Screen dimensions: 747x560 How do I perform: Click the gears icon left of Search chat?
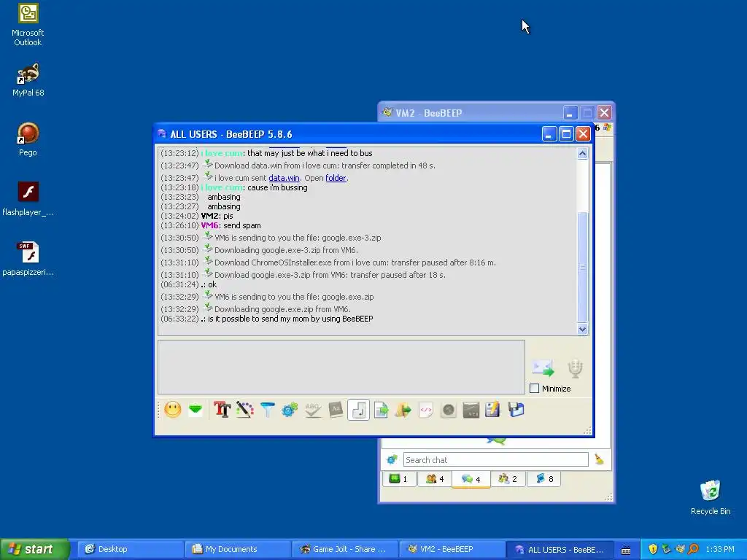(x=392, y=459)
